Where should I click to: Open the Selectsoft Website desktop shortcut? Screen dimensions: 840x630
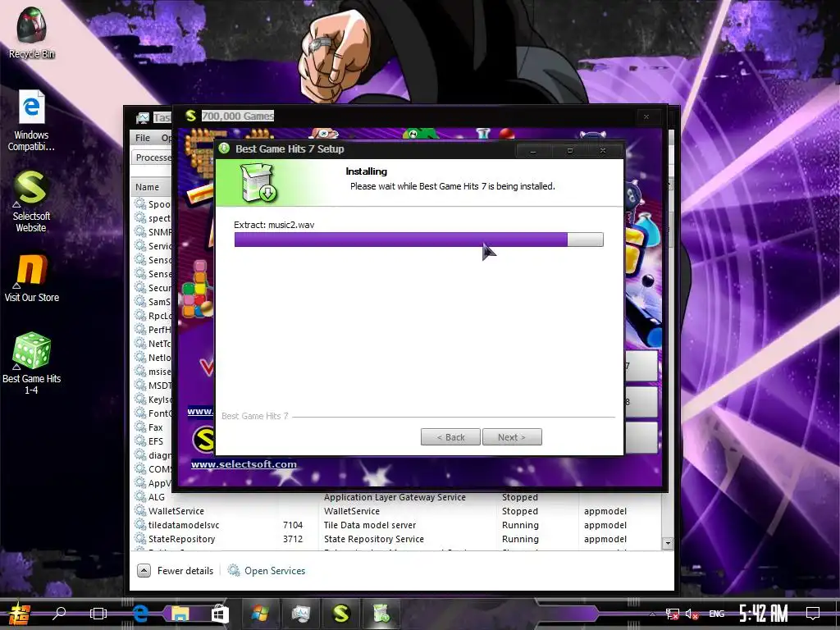pos(31,202)
